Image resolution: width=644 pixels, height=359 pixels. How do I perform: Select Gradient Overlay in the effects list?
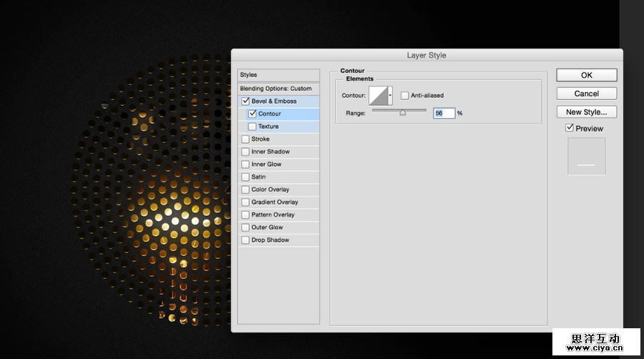(274, 202)
